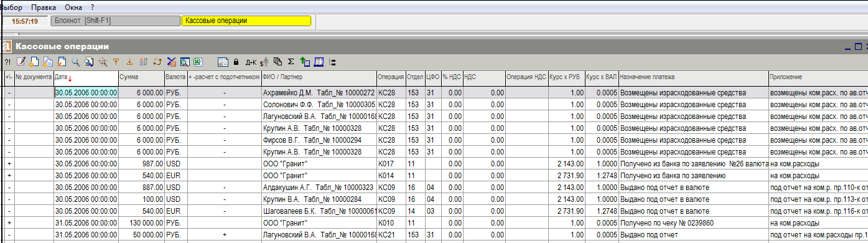Select the К014 operation cell

(x=391, y=175)
